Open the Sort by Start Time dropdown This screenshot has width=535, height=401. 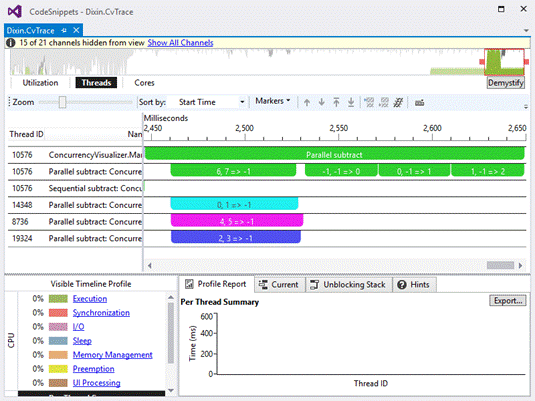211,102
